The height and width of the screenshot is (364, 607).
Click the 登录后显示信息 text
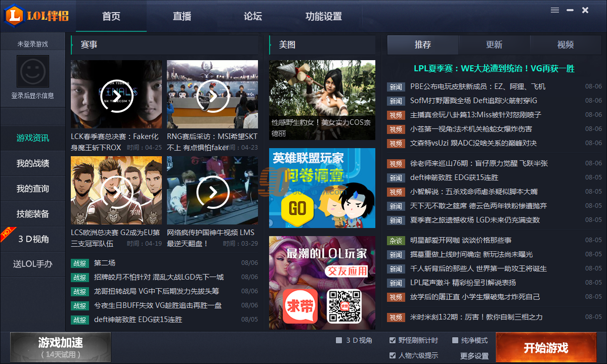pyautogui.click(x=33, y=96)
